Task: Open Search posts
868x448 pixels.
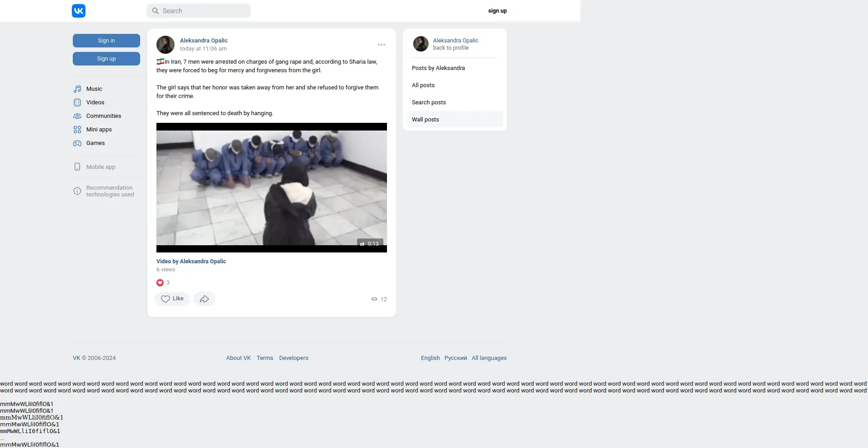Action: (x=455, y=103)
